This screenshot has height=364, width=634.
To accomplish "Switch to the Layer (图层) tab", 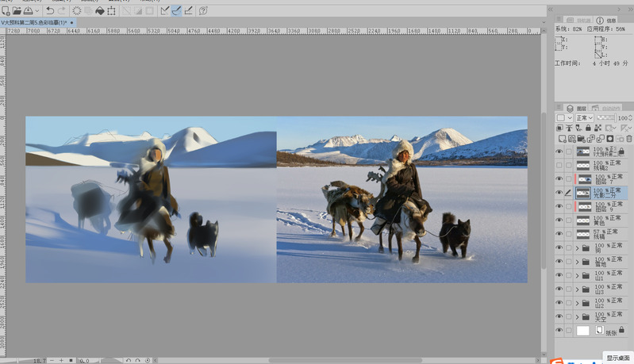I will click(577, 109).
